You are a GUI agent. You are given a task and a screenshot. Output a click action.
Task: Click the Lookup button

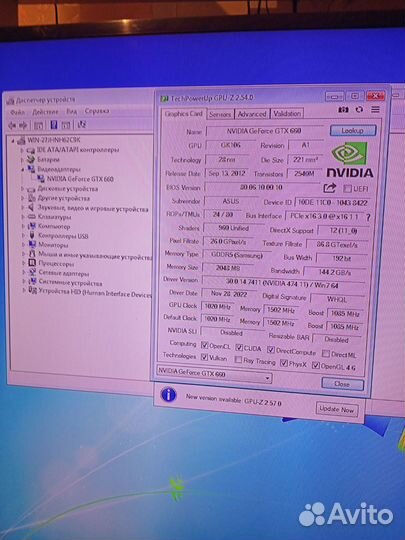tap(353, 131)
